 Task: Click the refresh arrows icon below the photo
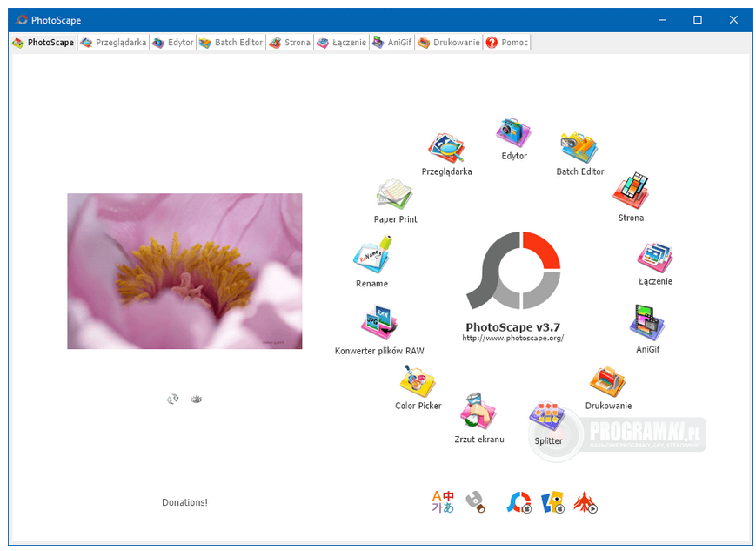(172, 399)
